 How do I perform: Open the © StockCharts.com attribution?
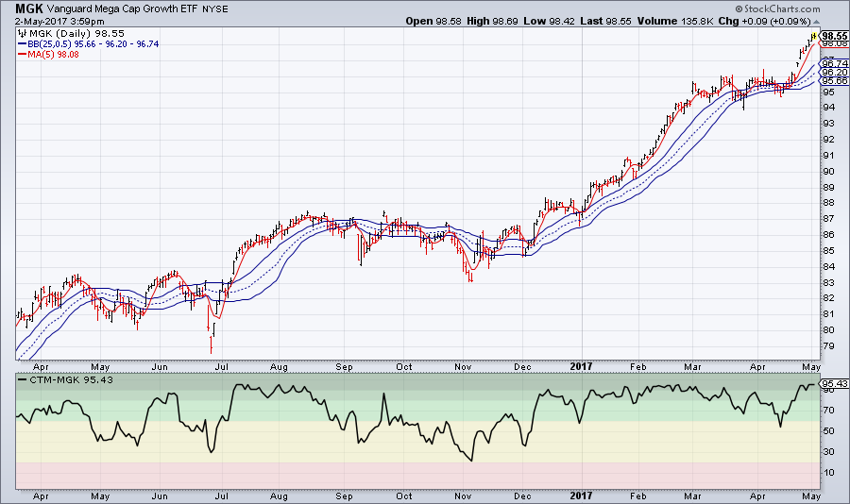(778, 8)
